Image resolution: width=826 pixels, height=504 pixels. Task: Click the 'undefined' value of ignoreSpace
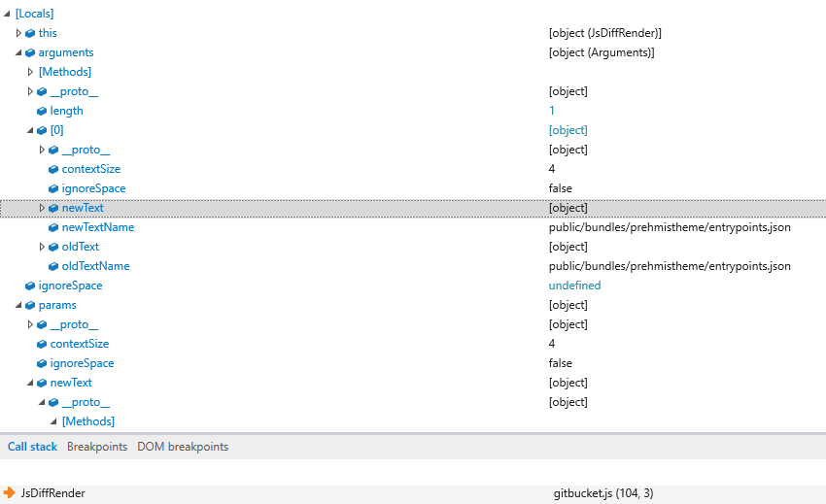pyautogui.click(x=574, y=286)
